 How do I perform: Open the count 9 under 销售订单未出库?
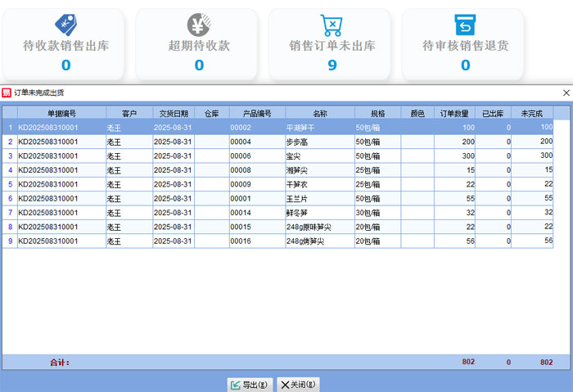tap(332, 65)
